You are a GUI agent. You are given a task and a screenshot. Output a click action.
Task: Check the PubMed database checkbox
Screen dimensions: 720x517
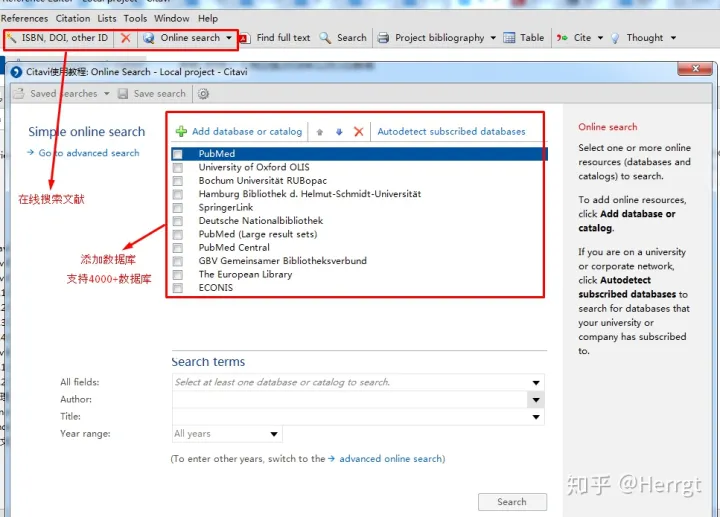coord(178,154)
